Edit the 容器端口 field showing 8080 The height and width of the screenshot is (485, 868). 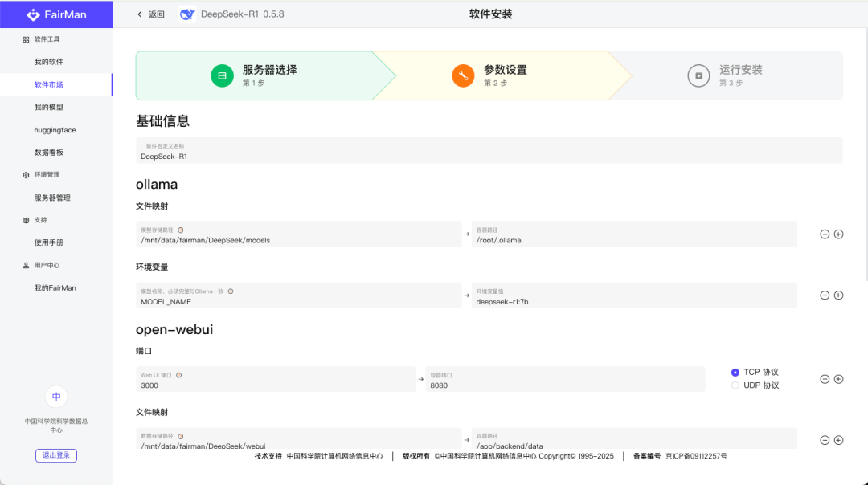tap(566, 379)
